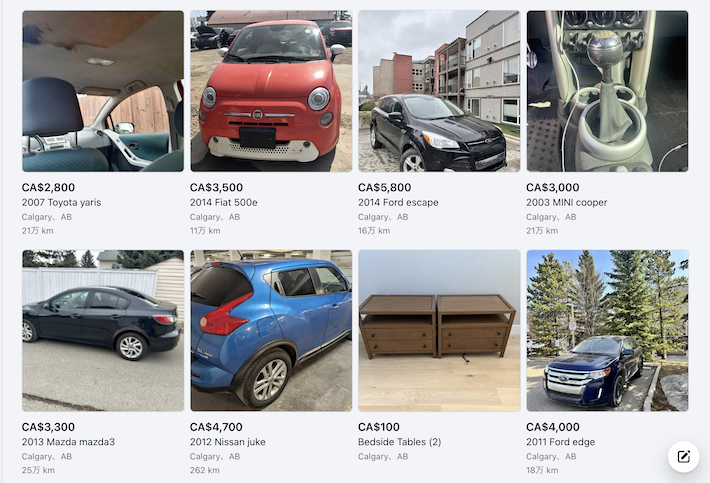Click the compose new message pencil icon

coord(683,456)
